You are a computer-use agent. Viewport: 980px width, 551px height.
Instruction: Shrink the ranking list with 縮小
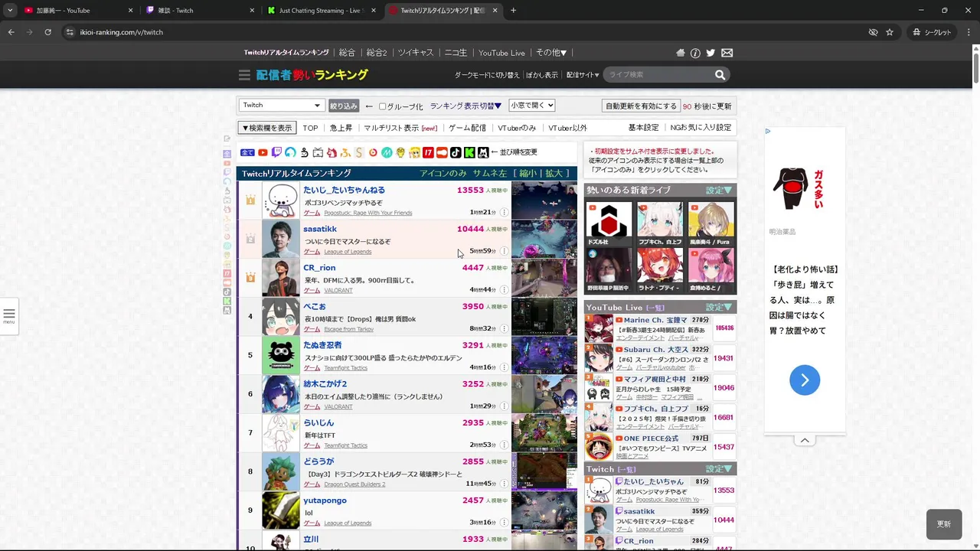pyautogui.click(x=528, y=174)
